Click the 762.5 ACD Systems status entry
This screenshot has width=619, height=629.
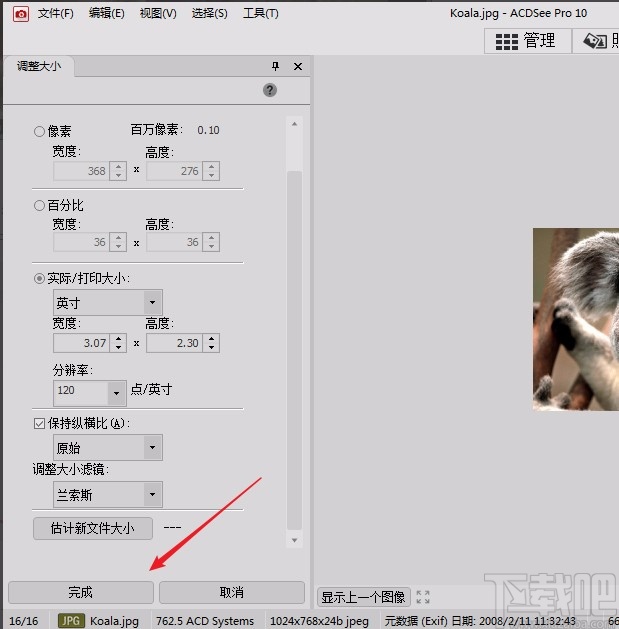[205, 621]
